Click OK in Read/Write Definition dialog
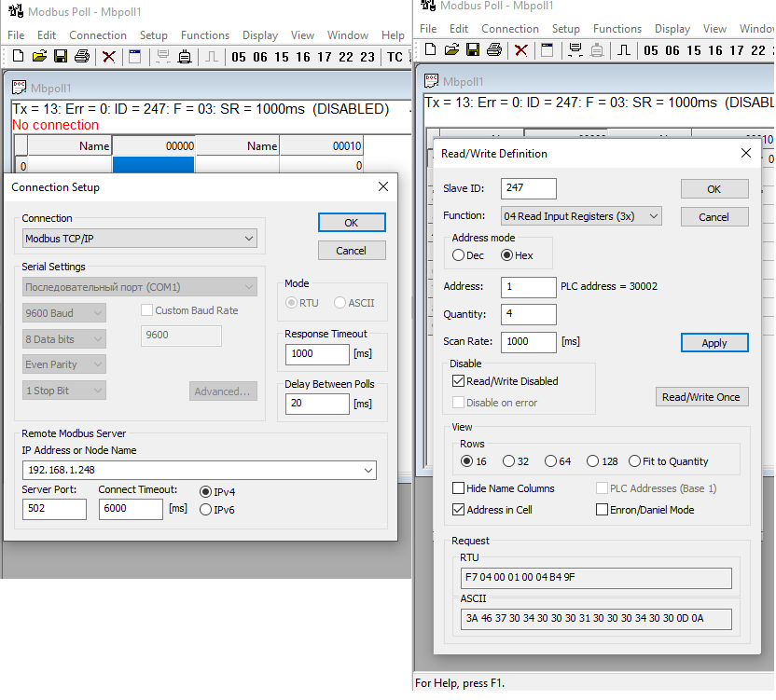 tap(714, 189)
